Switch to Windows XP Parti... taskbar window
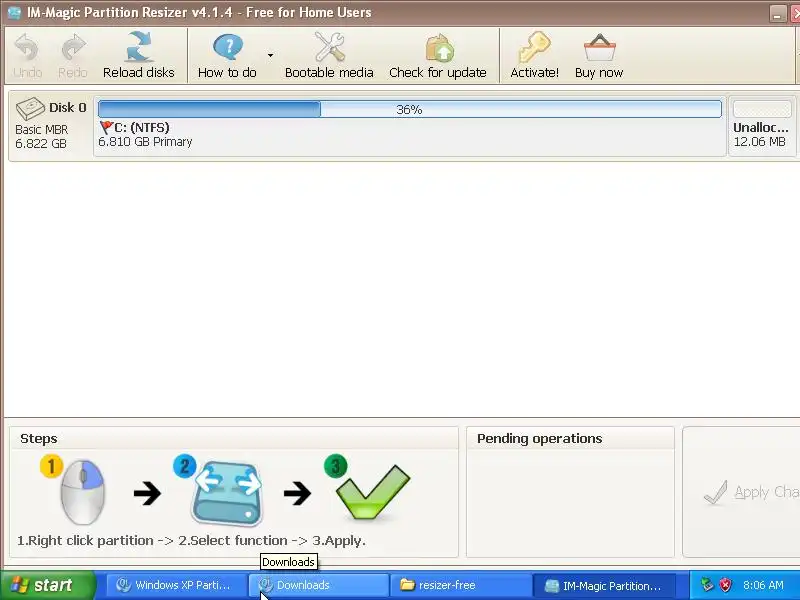This screenshot has height=600, width=800. pos(176,585)
